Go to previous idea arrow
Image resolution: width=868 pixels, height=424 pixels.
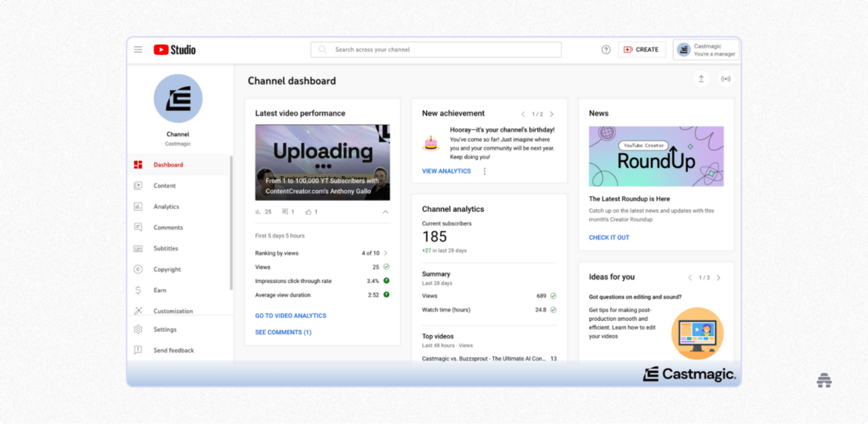click(690, 278)
